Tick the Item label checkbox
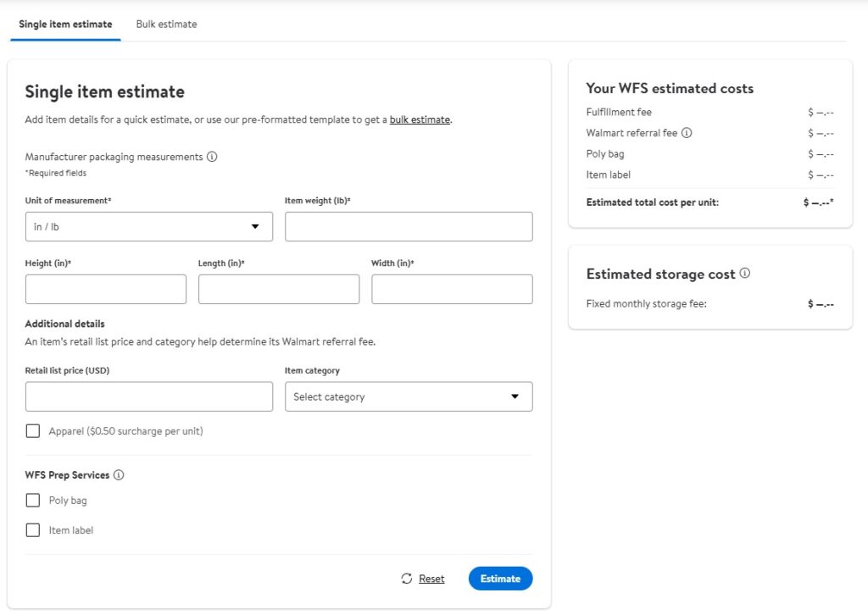Image resolution: width=868 pixels, height=615 pixels. coord(33,530)
